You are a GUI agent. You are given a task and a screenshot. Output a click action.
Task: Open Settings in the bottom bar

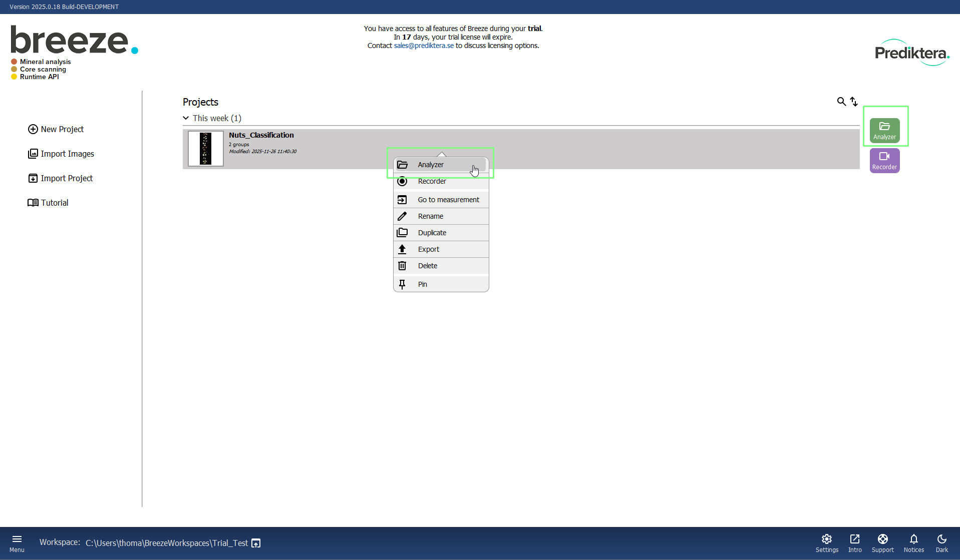click(827, 543)
